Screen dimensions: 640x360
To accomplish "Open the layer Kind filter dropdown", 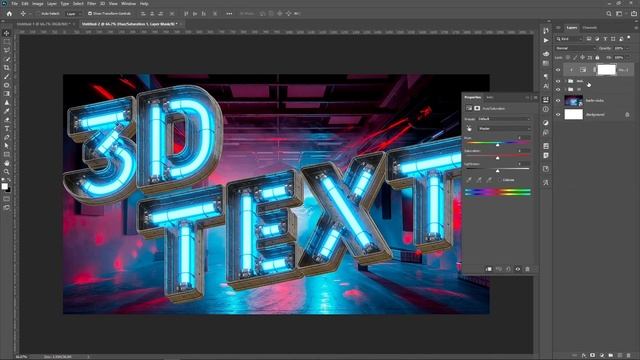I will (x=569, y=39).
